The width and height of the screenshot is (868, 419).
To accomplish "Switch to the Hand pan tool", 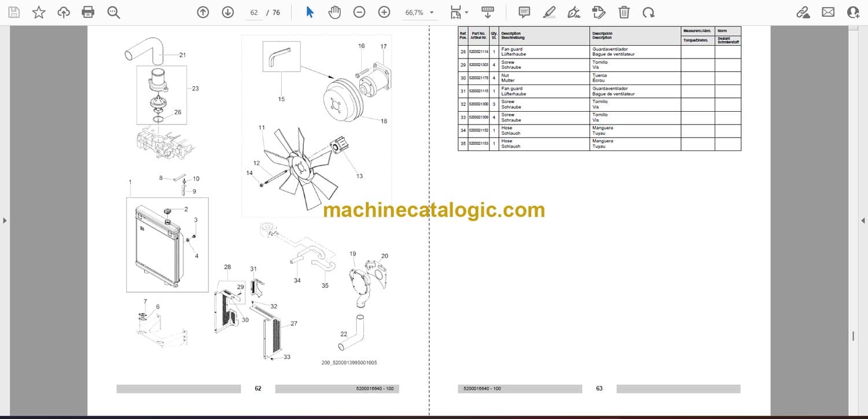I will click(x=334, y=12).
